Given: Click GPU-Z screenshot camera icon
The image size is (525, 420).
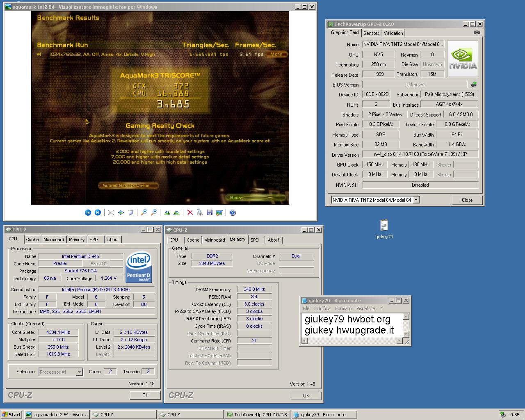Looking at the screenshot, I should pos(477,32).
